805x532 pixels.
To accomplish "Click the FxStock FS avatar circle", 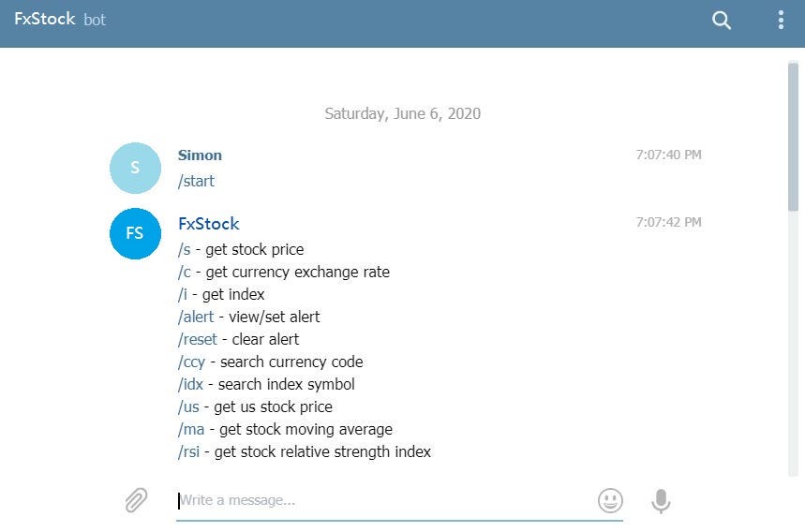I will (135, 233).
